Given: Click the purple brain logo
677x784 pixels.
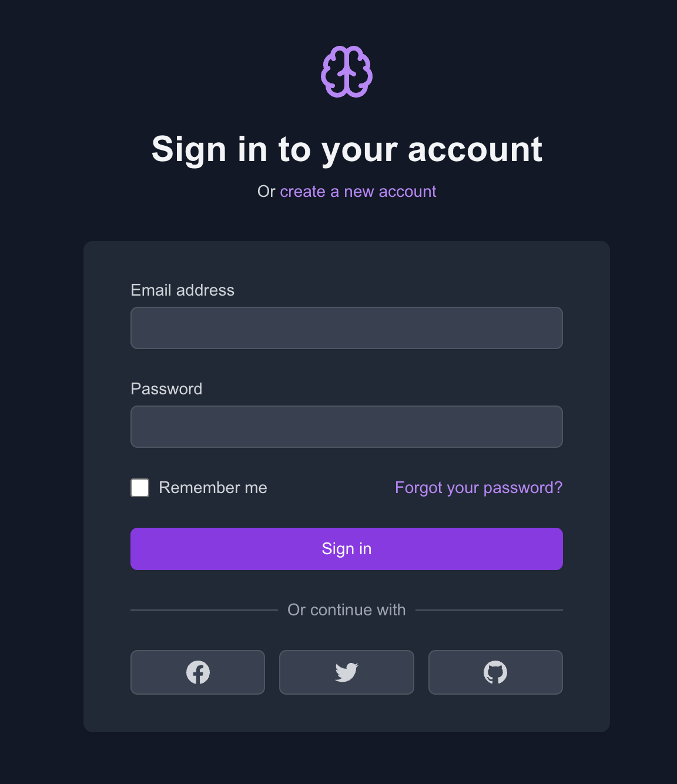Looking at the screenshot, I should pos(347,72).
